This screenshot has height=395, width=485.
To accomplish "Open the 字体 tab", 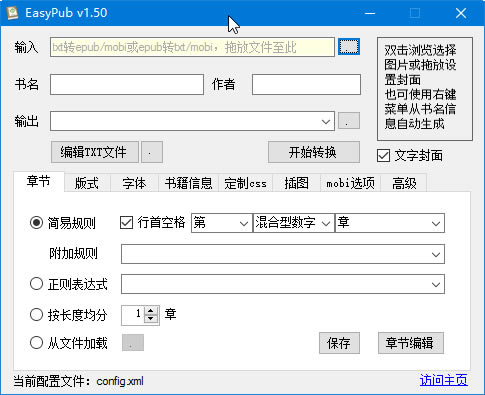I will pos(134,183).
